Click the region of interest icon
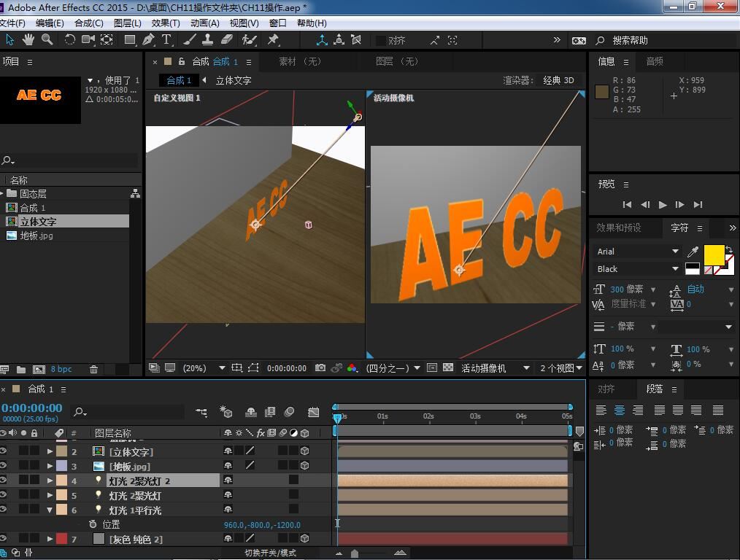 (x=432, y=367)
